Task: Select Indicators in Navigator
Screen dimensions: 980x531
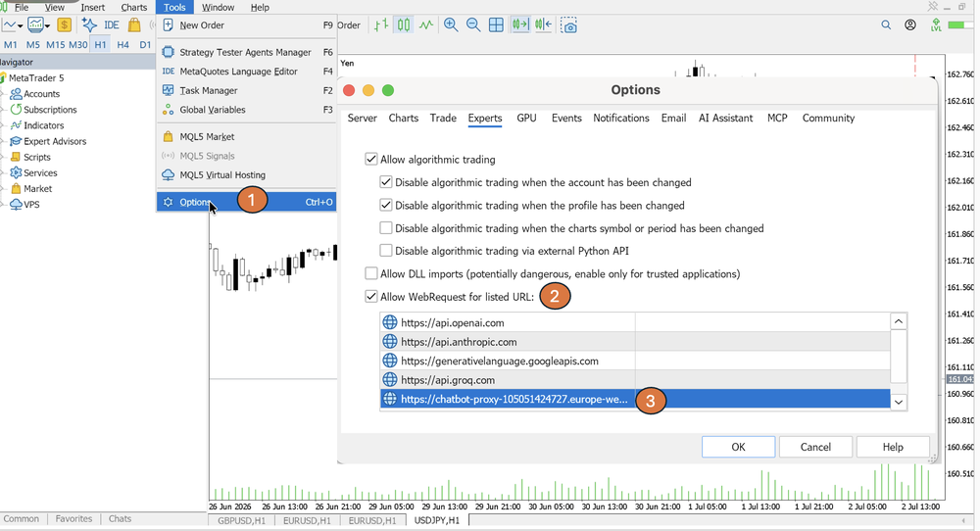Action: pyautogui.click(x=44, y=125)
